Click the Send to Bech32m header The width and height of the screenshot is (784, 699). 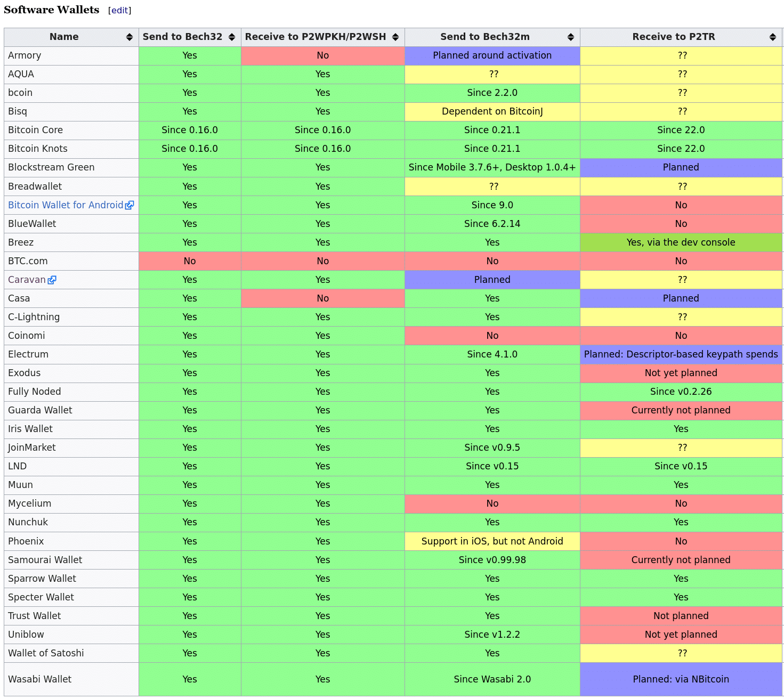[492, 37]
